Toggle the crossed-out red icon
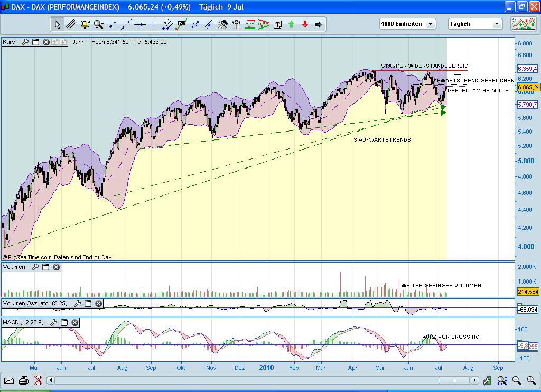 (x=38, y=380)
